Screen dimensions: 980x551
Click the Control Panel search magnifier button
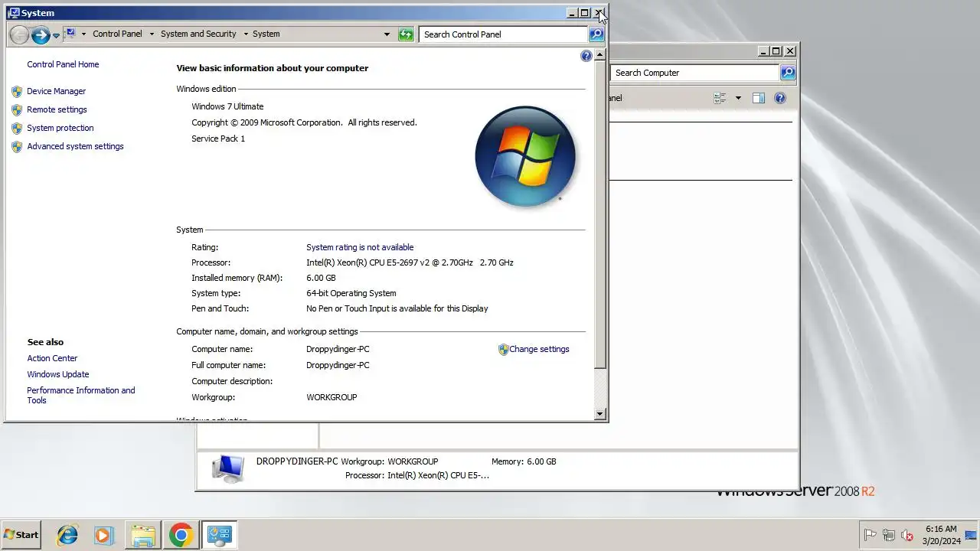(x=596, y=34)
